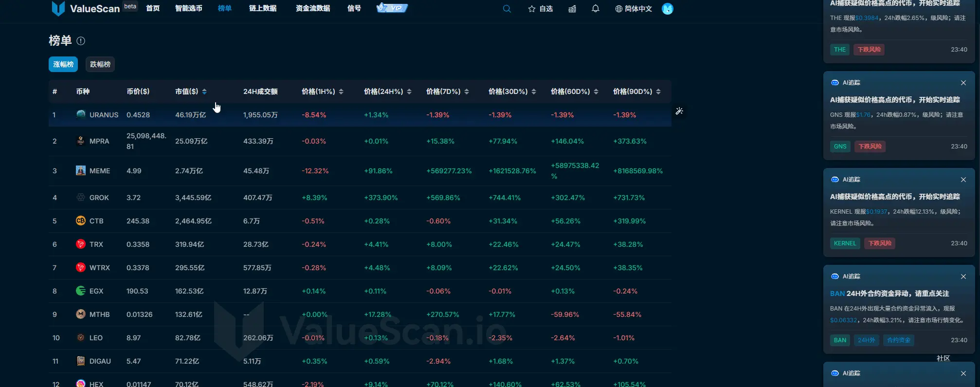Click the DIGAU coin icon
The height and width of the screenshot is (387, 980).
pyautogui.click(x=81, y=361)
